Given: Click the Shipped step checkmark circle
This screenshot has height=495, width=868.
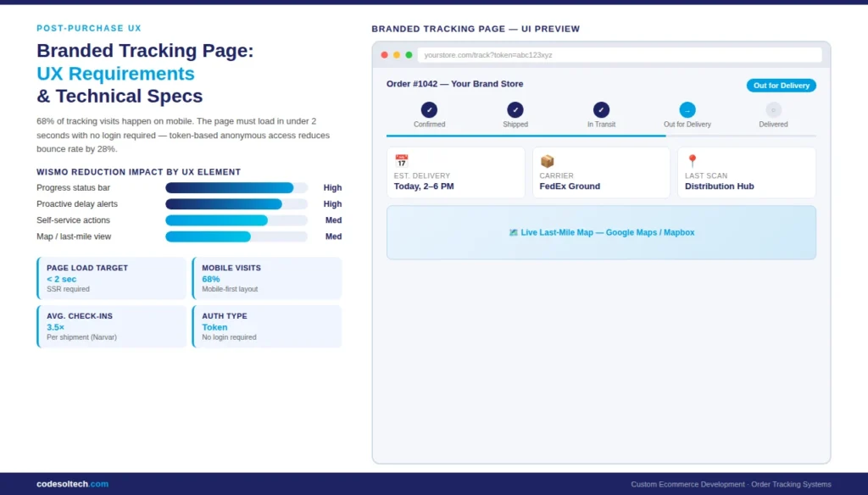Looking at the screenshot, I should (515, 109).
